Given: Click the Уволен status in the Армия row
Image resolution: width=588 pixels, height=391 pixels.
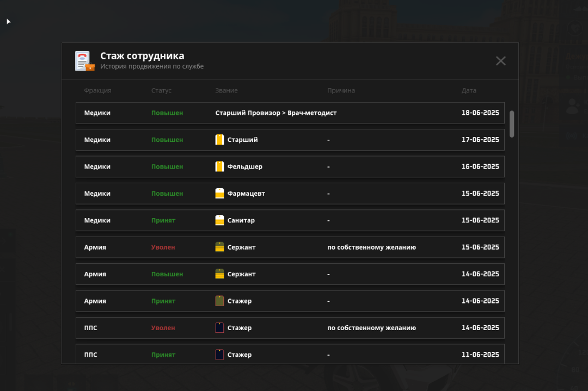Looking at the screenshot, I should point(163,247).
